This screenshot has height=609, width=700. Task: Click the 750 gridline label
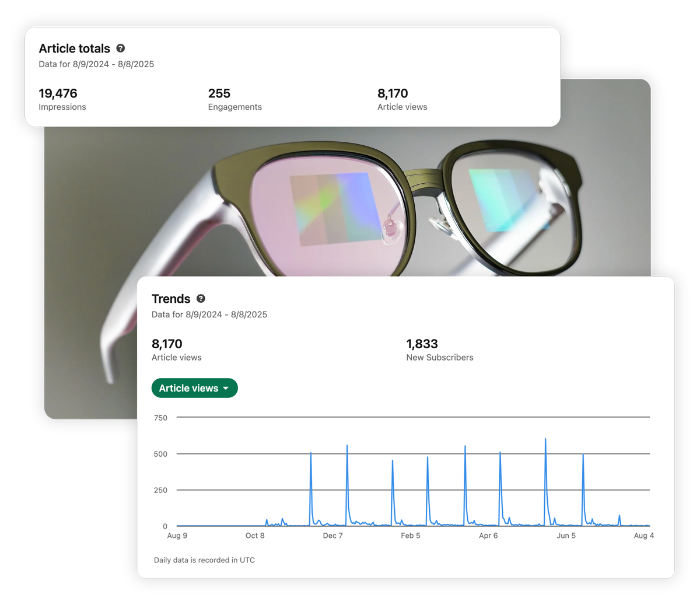point(162,418)
